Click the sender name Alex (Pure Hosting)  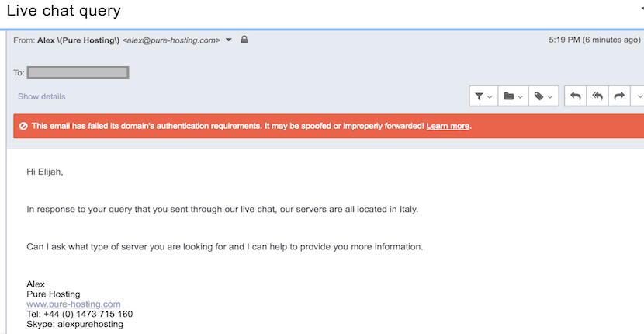pyautogui.click(x=78, y=40)
